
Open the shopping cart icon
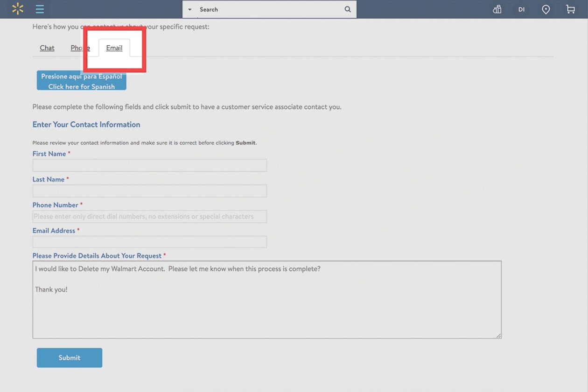570,9
